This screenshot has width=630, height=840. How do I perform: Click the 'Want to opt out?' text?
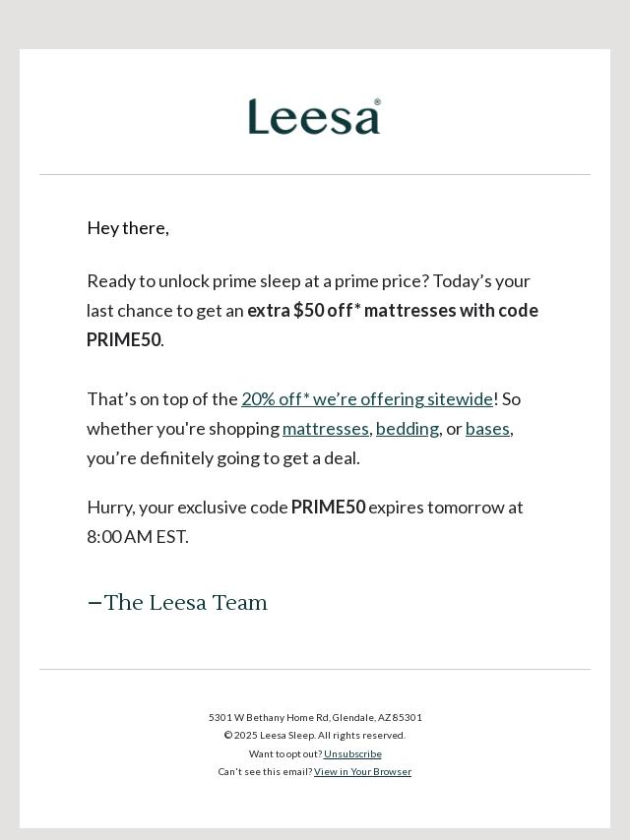click(x=285, y=754)
